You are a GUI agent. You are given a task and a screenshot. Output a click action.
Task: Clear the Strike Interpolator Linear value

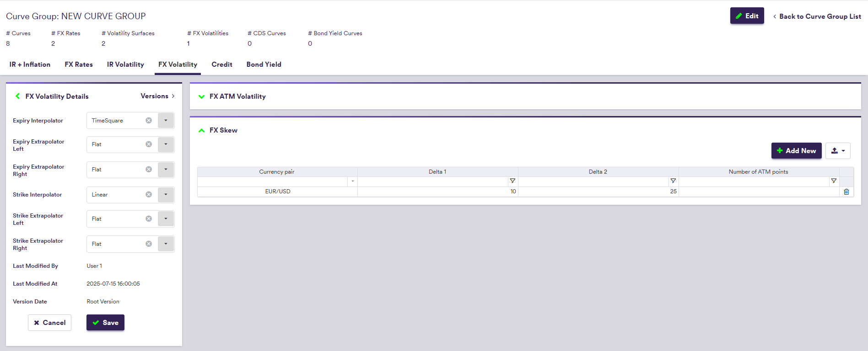[x=149, y=195]
